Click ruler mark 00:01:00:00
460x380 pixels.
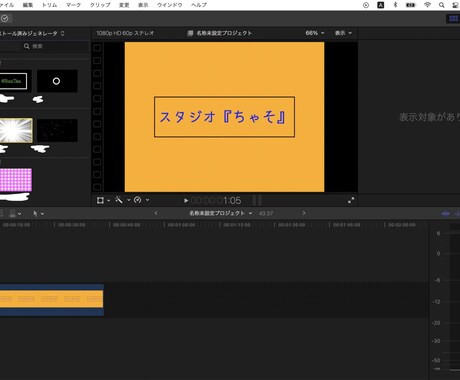tap(181, 225)
